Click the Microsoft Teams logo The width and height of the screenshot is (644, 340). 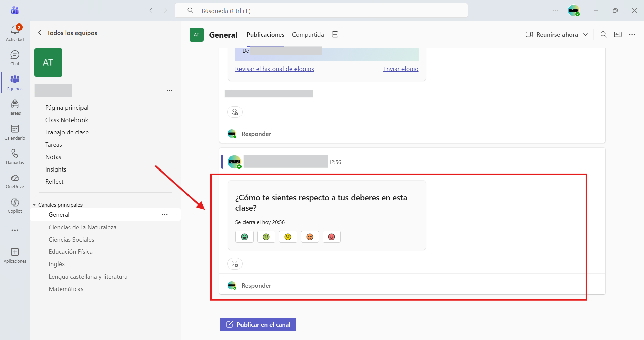(15, 10)
